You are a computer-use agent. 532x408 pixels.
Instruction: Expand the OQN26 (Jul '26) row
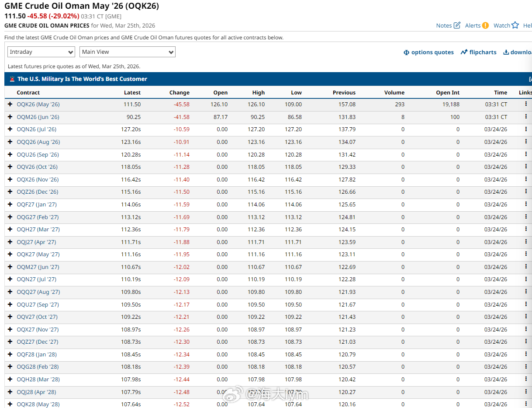pos(10,129)
